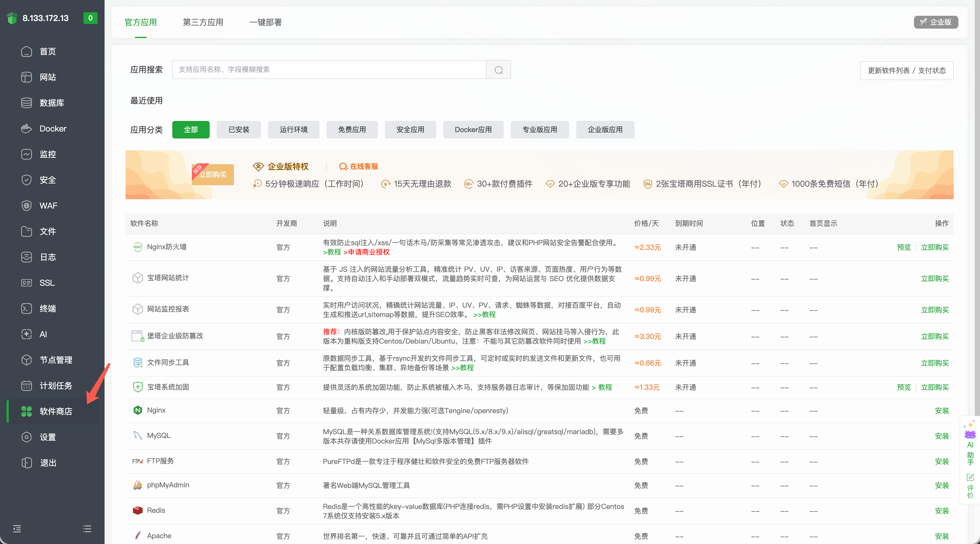The image size is (980, 544).
Task: Select the 全部 category filter
Action: click(x=191, y=130)
